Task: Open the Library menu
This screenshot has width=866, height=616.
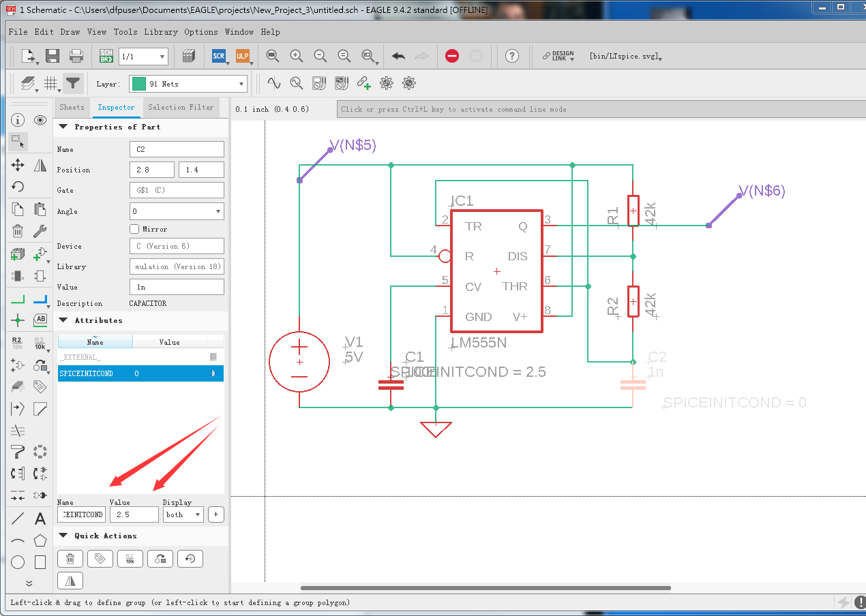Action: (161, 32)
